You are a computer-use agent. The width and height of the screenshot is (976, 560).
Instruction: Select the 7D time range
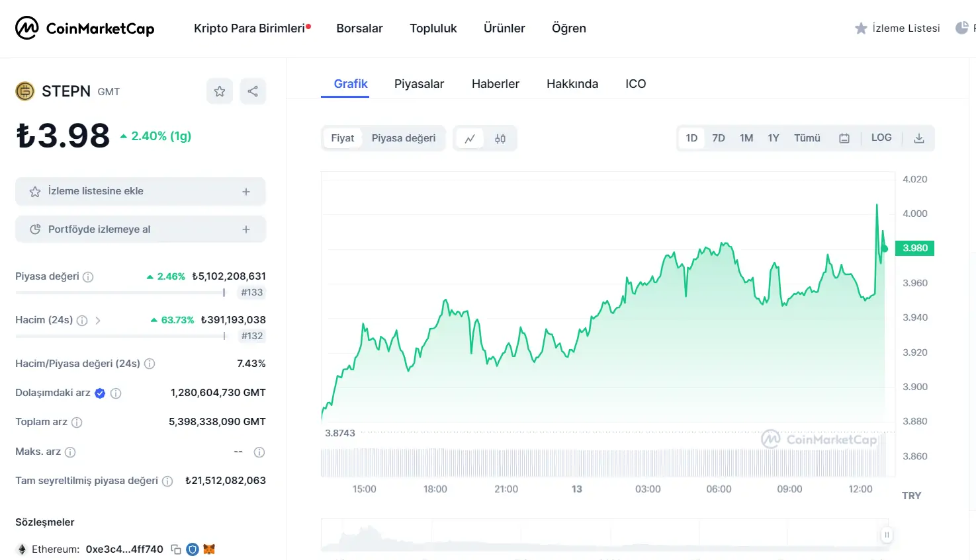click(x=719, y=138)
